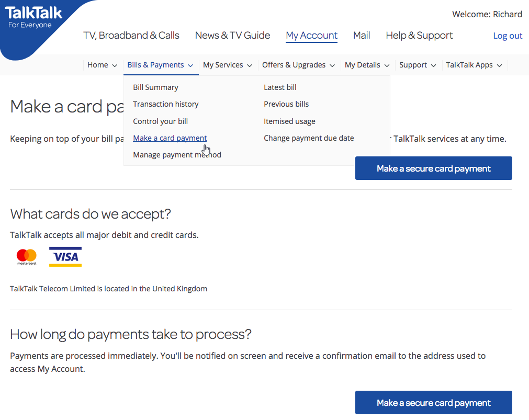Open the TalkTalk Apps dropdown
Image resolution: width=529 pixels, height=420 pixels.
pyautogui.click(x=474, y=65)
